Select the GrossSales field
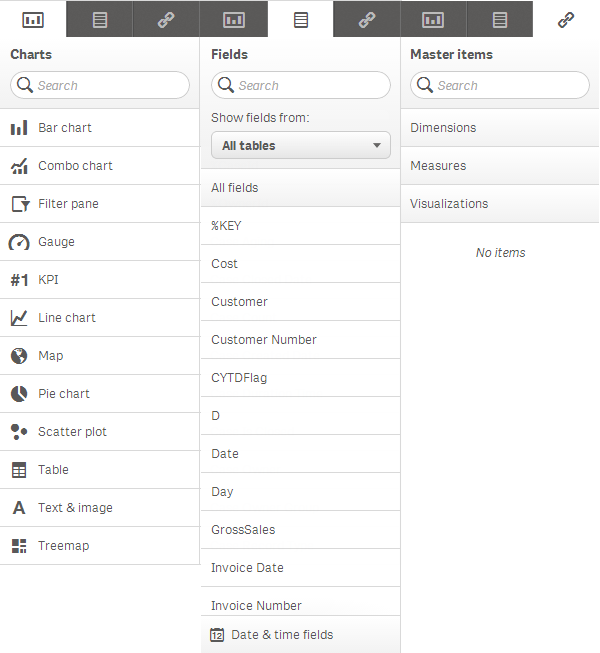The height and width of the screenshot is (653, 600). (x=243, y=530)
